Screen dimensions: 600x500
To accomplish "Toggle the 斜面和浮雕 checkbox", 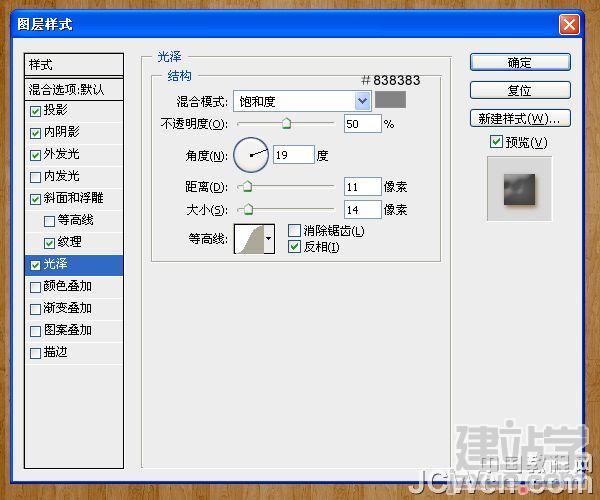I will coord(35,199).
